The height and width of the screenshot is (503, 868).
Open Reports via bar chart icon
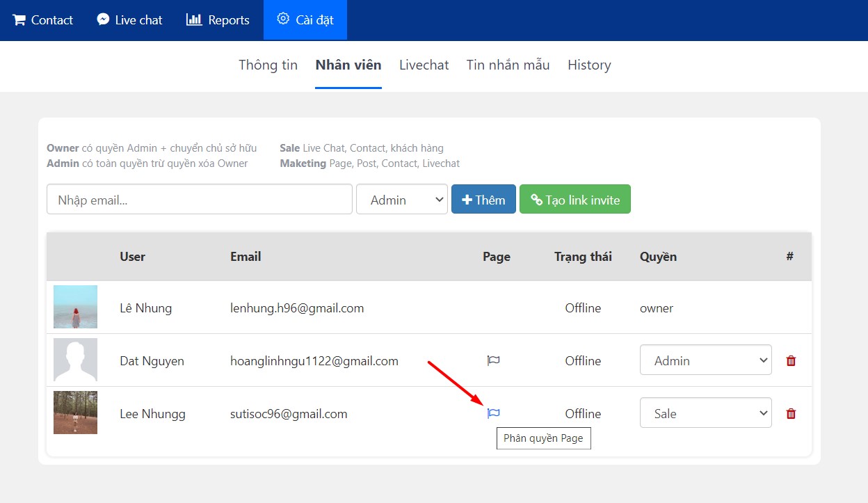pos(193,19)
